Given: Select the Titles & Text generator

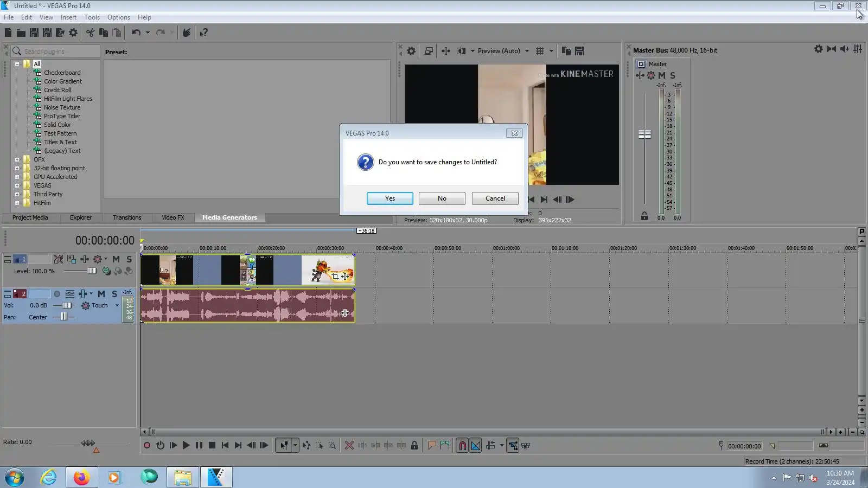Looking at the screenshot, I should 60,142.
